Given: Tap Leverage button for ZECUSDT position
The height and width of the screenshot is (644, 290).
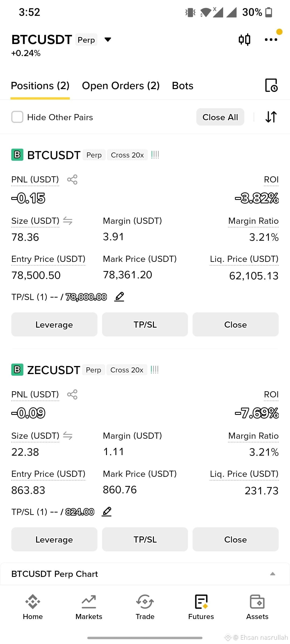Looking at the screenshot, I should pyautogui.click(x=54, y=539).
